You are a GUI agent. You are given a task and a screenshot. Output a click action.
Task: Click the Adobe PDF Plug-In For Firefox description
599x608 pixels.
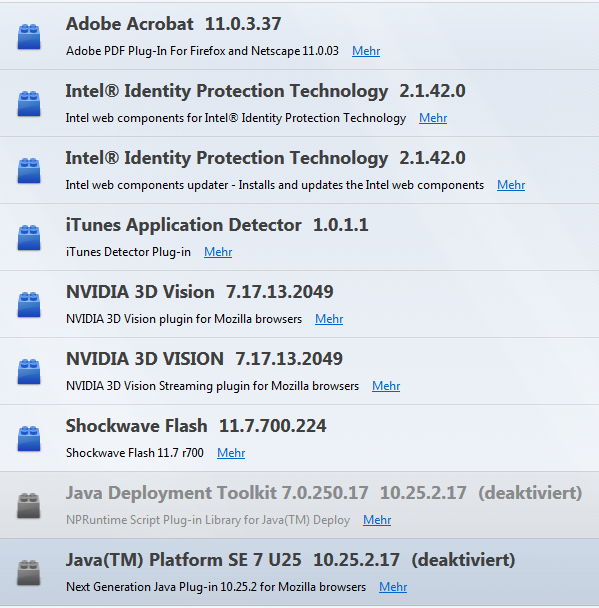[202, 51]
